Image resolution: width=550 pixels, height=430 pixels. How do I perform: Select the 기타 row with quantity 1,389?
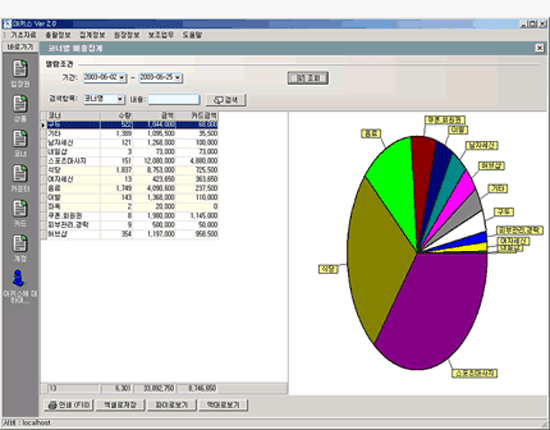132,134
